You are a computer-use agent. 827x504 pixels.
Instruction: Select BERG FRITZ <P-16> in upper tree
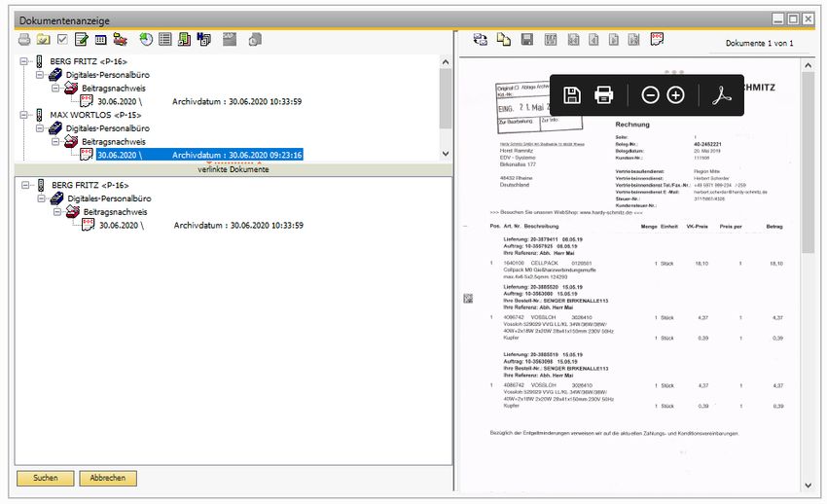click(x=89, y=61)
